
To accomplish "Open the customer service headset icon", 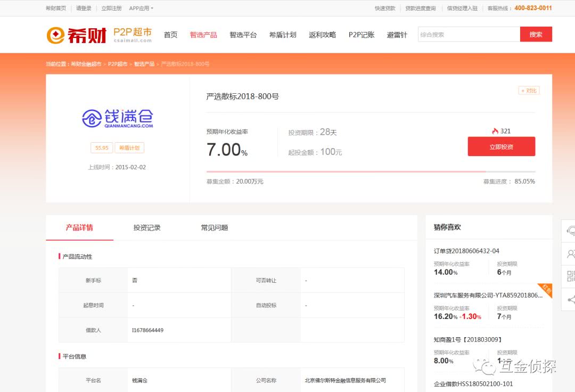I will click(571, 231).
